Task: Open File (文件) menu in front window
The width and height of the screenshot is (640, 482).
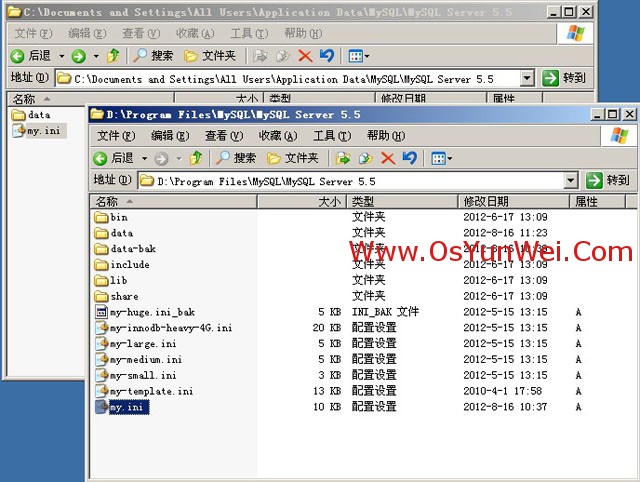Action: click(x=116, y=136)
